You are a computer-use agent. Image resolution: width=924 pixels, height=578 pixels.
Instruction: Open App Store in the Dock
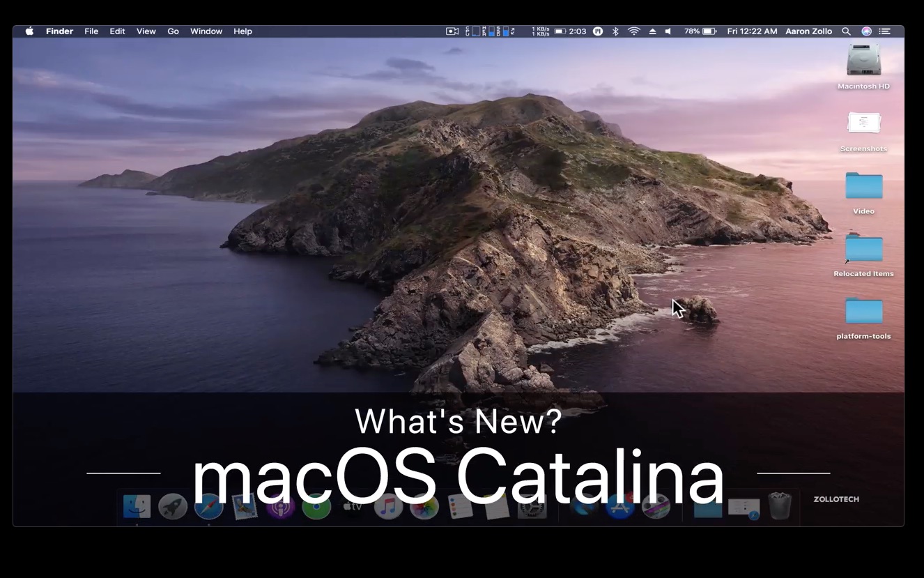click(619, 506)
